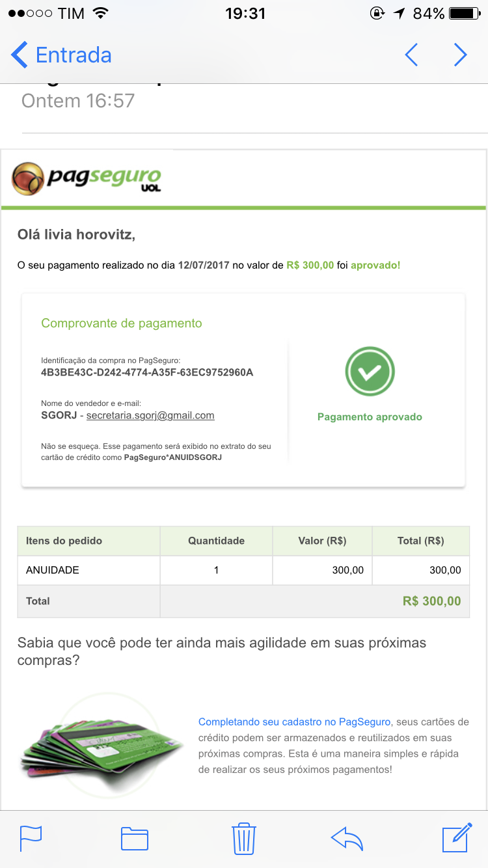Go back to Entrada inbox
Viewport: 488px width, 868px height.
click(62, 55)
